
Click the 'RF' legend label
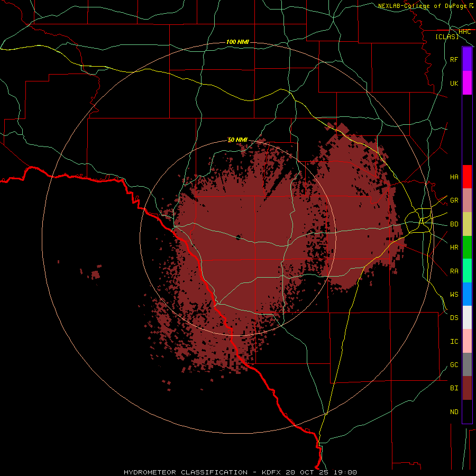[x=454, y=60]
